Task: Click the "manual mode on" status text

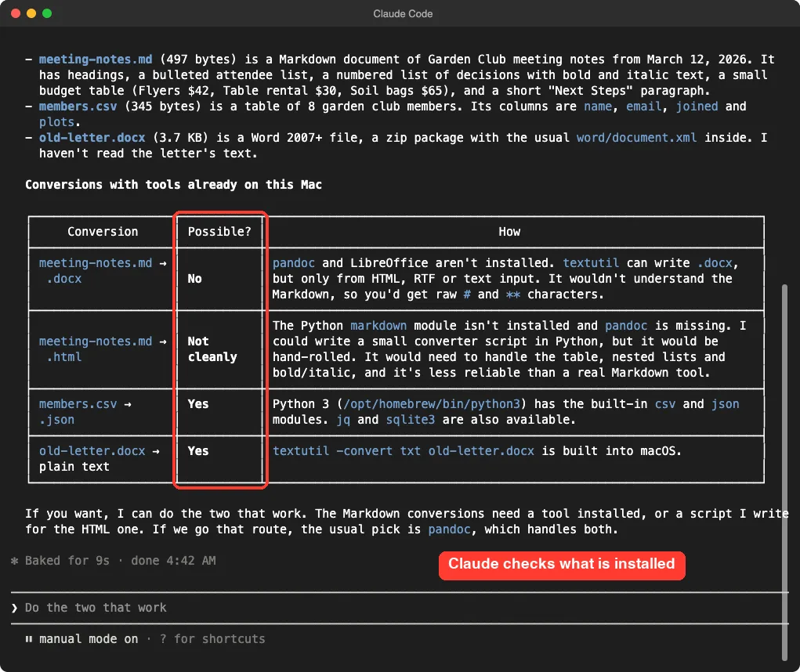Action: click(x=89, y=639)
